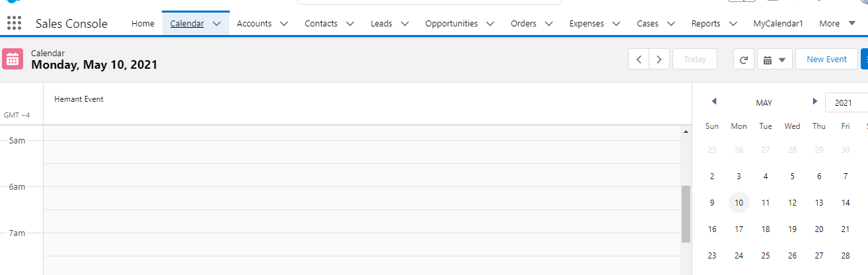Select May 19 in mini calendar
This screenshot has width=868, height=275.
[x=792, y=229]
